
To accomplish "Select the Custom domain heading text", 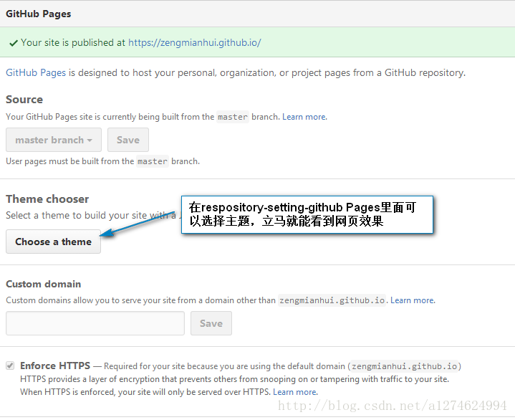I will pyautogui.click(x=44, y=284).
